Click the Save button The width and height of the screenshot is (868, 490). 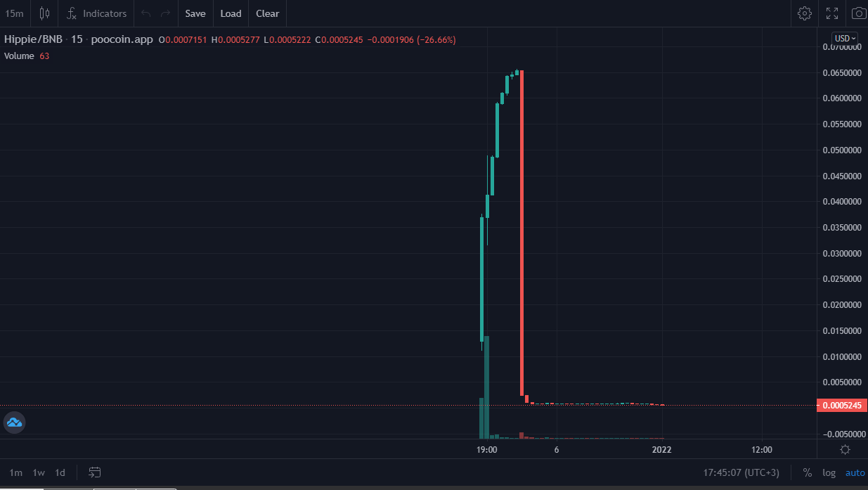point(195,13)
